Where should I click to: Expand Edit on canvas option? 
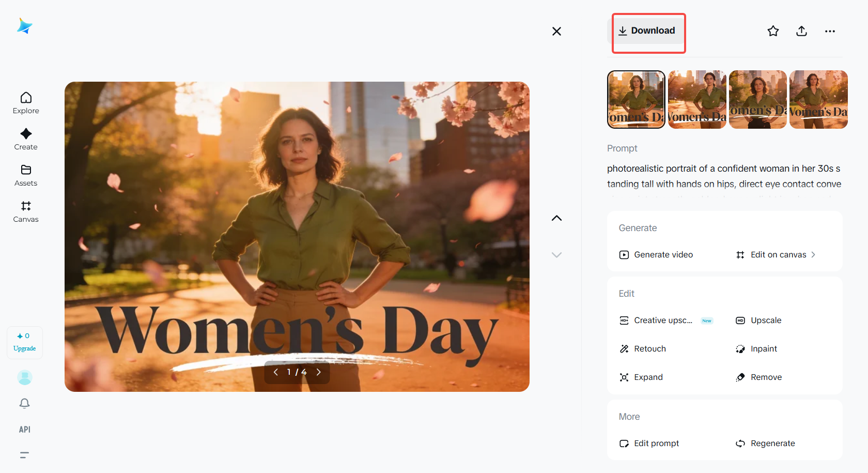click(x=776, y=255)
